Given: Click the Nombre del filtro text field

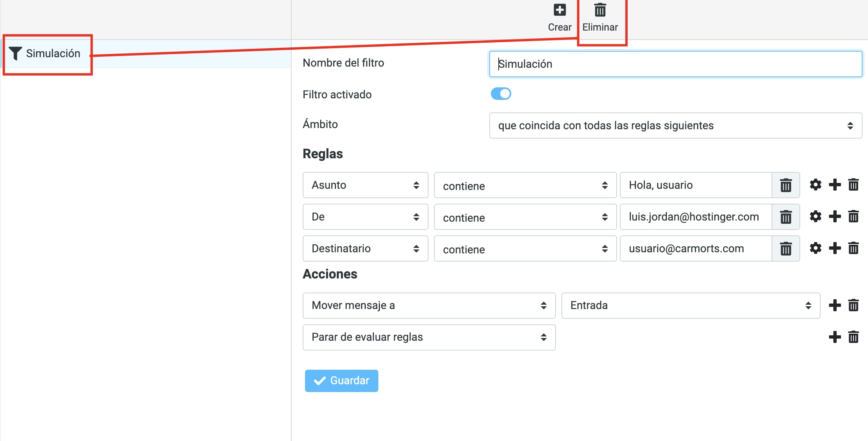Looking at the screenshot, I should 675,64.
